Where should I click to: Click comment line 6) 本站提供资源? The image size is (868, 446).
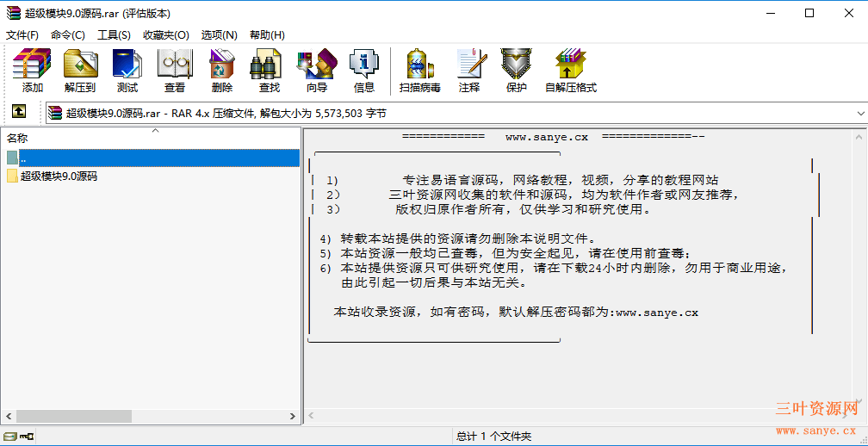[554, 269]
